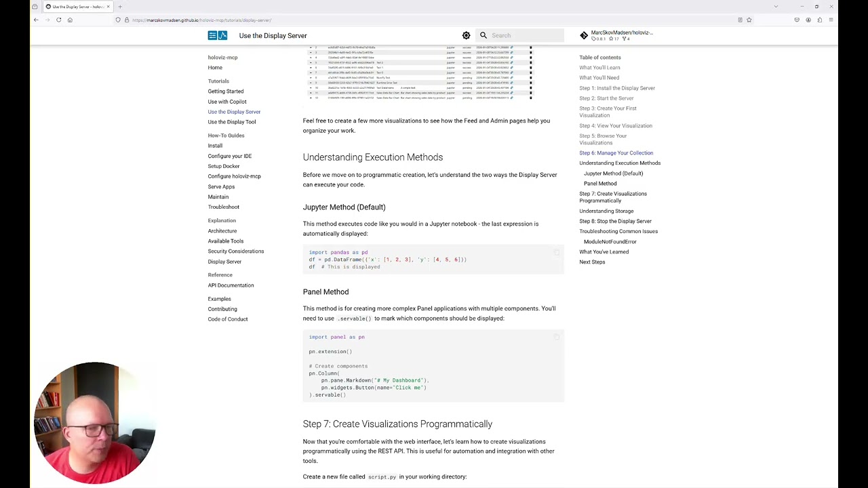Jump to Step 1: Install the Display Server

(617, 88)
